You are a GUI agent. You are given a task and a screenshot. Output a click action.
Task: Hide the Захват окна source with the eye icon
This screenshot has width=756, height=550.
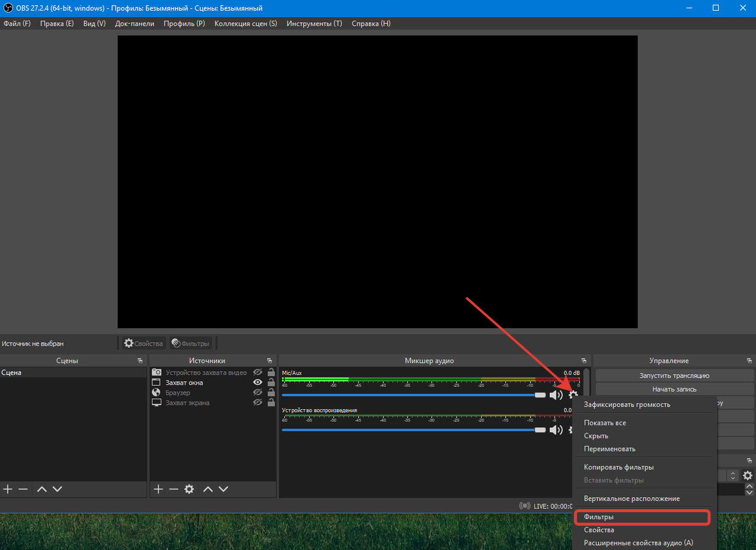click(257, 382)
